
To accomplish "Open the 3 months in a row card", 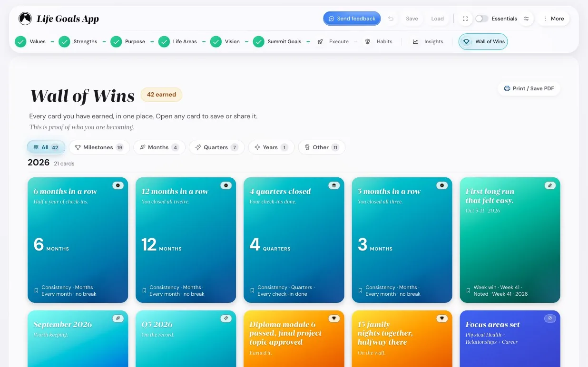I will pos(402,240).
